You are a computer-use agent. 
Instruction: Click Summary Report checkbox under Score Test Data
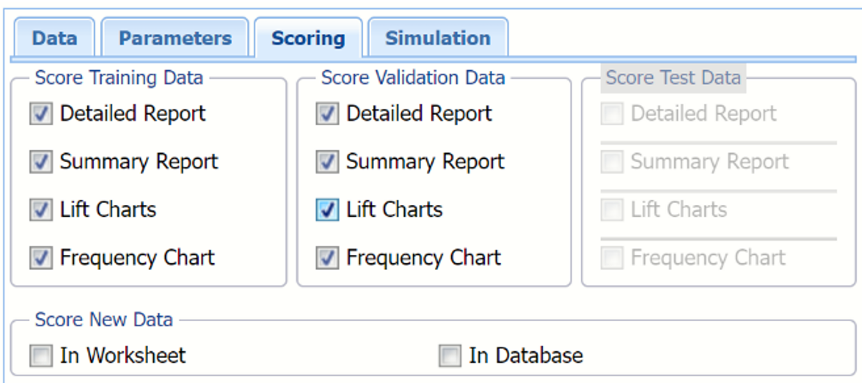(x=612, y=162)
